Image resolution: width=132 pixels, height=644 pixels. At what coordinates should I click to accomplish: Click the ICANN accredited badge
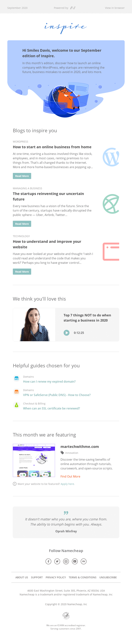point(66,615)
